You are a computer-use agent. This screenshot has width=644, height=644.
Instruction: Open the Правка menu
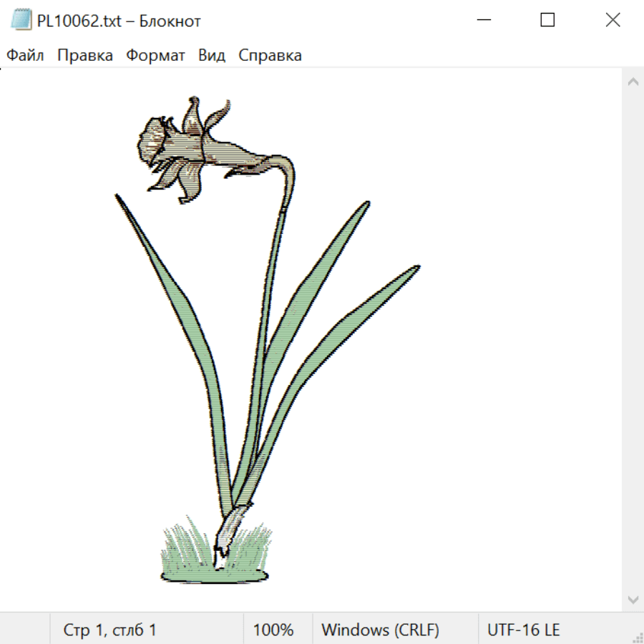(85, 56)
